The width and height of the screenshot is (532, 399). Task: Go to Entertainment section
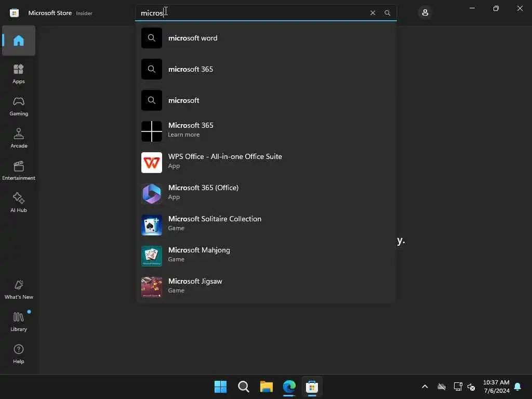tap(19, 170)
